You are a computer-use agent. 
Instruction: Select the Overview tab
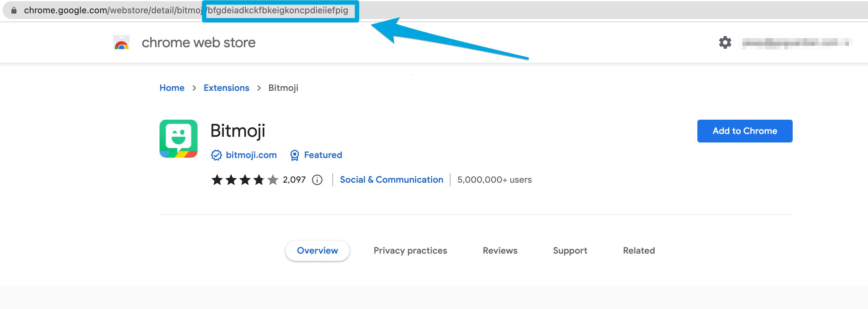coord(318,251)
